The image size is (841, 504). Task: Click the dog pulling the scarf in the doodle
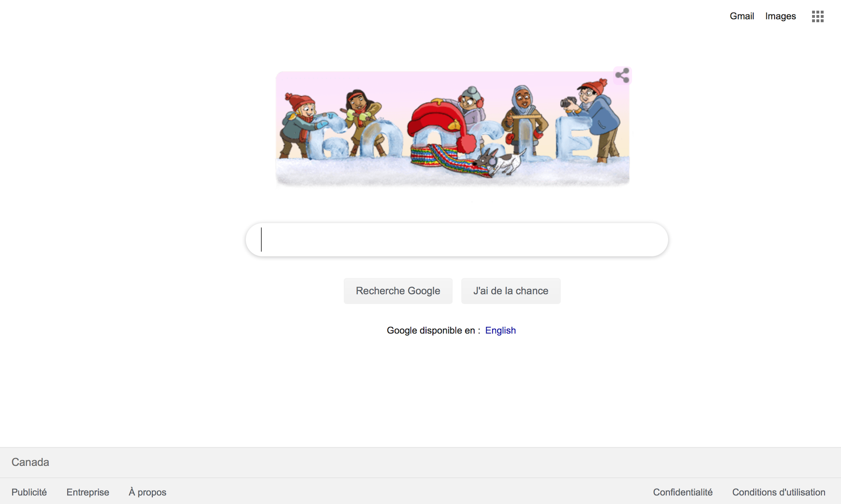[501, 162]
